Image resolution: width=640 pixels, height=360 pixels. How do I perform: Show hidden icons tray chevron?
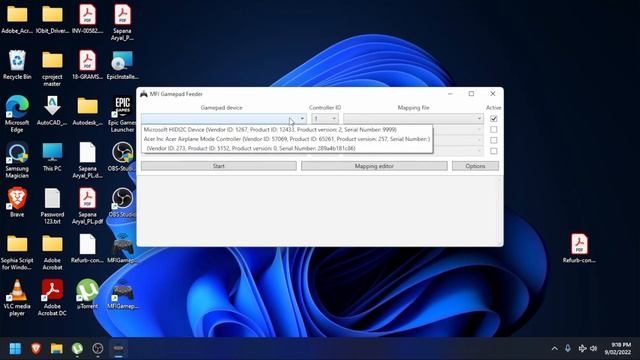pos(554,348)
